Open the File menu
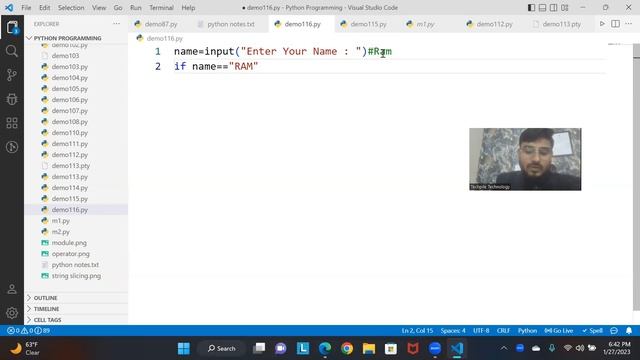 click(x=26, y=8)
